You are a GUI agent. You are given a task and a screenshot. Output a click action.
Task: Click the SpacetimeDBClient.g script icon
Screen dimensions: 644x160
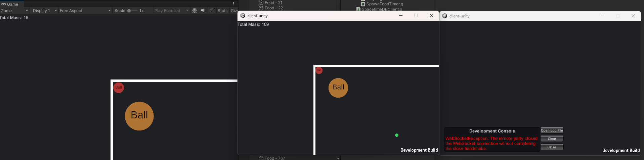(358, 9)
